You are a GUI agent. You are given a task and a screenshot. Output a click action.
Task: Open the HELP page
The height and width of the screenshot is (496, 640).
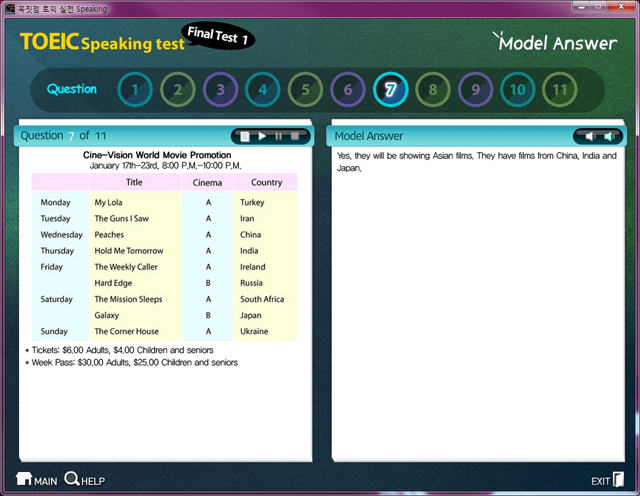(84, 481)
